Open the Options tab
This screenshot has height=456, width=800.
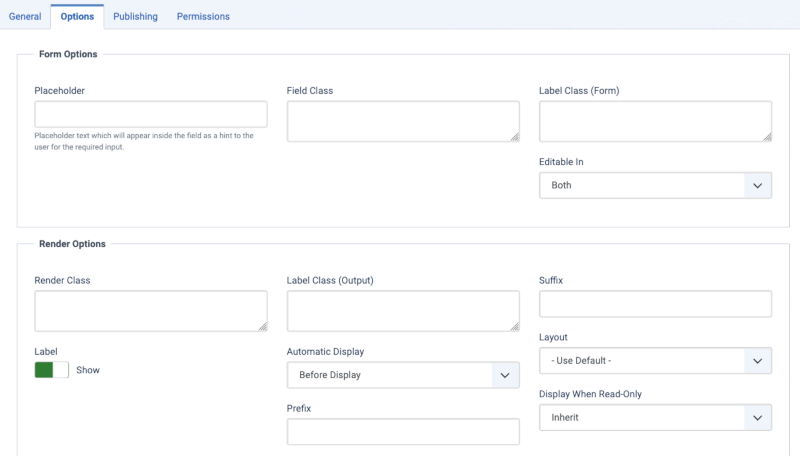pos(77,16)
